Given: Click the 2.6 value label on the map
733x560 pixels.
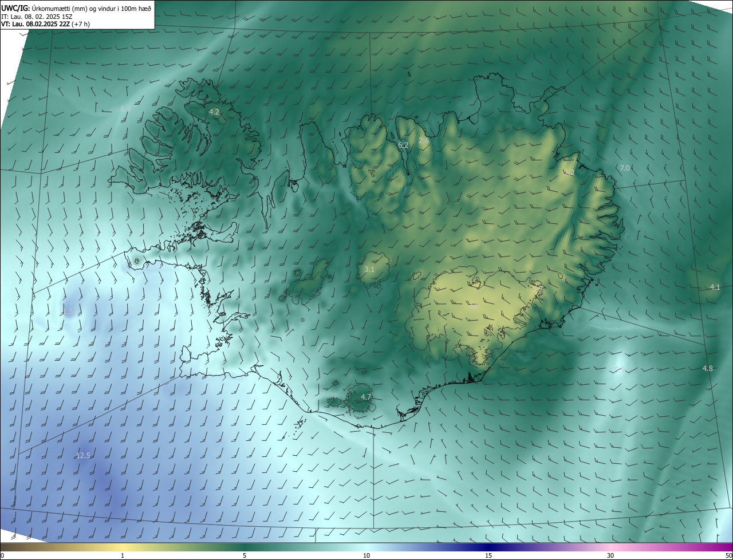Looking at the screenshot, I should click(x=424, y=140).
